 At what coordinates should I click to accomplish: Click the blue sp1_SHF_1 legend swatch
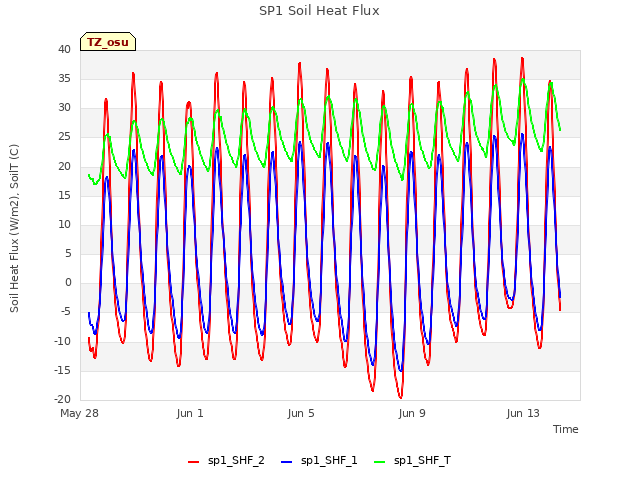[x=287, y=462]
